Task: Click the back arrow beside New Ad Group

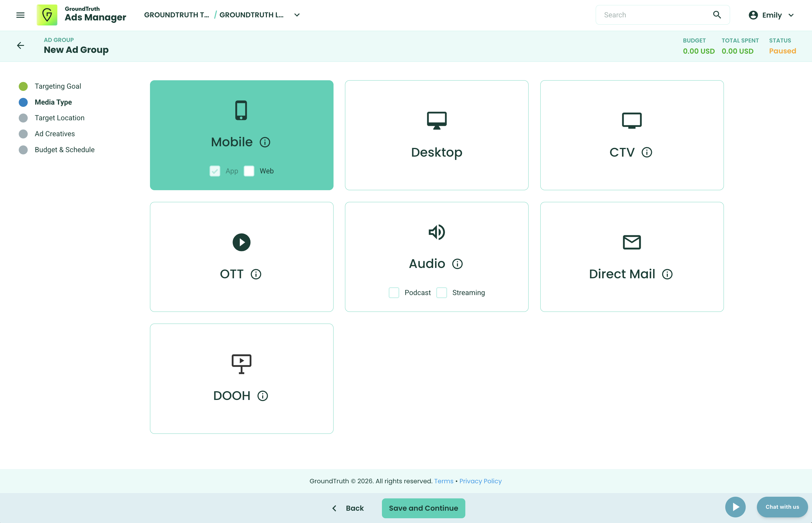Action: [x=20, y=46]
